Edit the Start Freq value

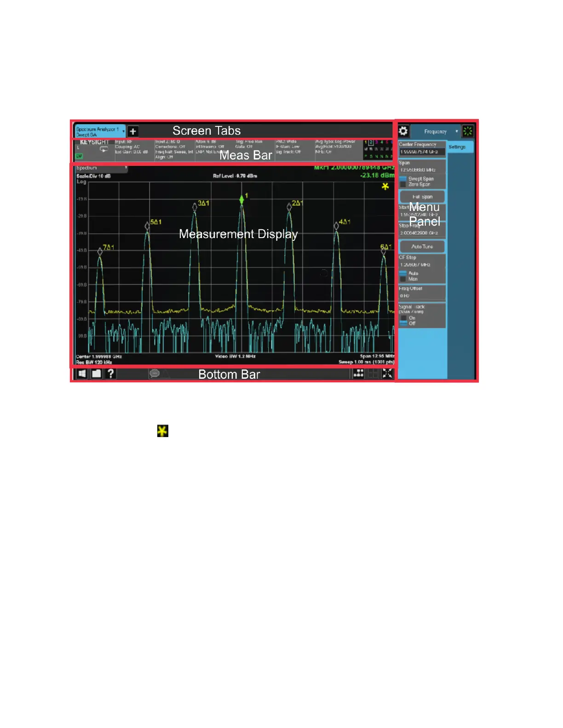422,215
